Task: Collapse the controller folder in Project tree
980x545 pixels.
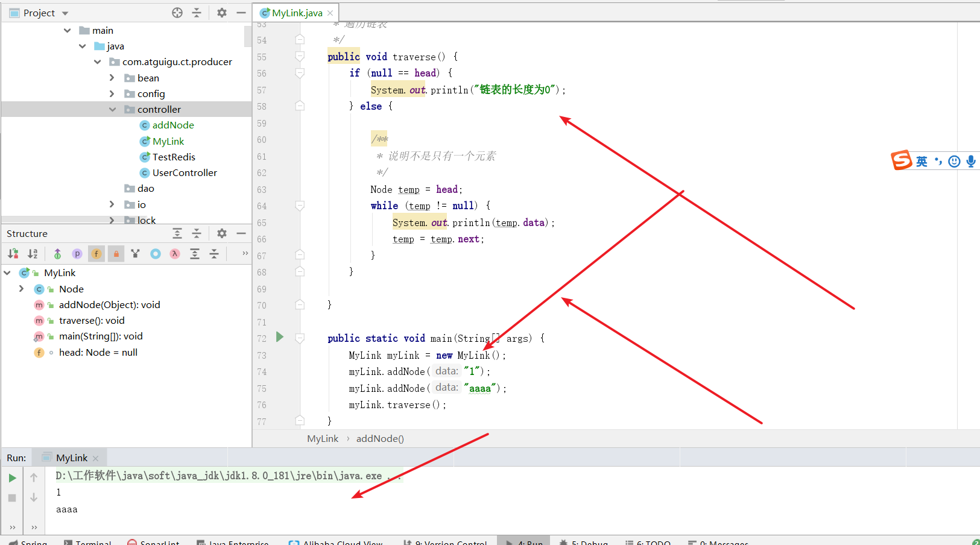Action: (112, 110)
